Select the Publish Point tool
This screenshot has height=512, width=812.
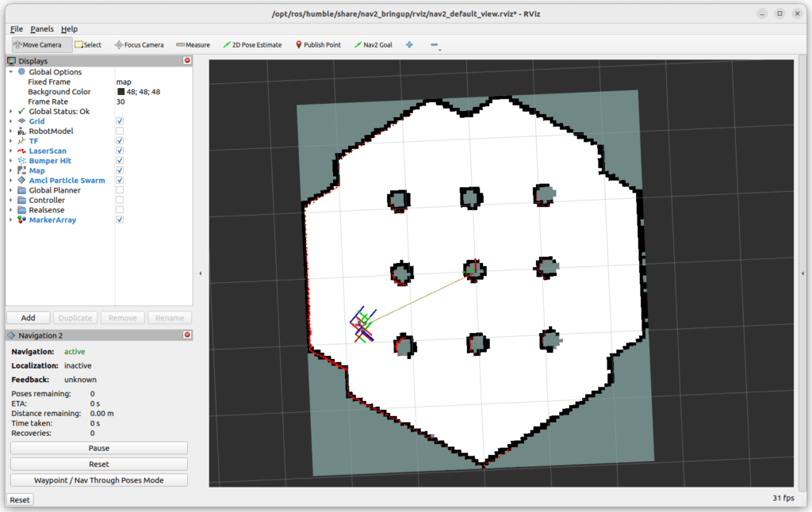[318, 45]
